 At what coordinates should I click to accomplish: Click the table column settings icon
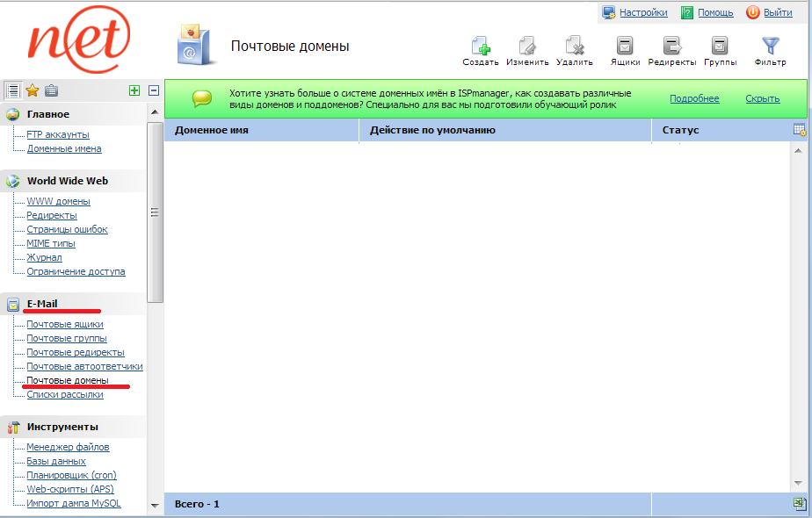point(800,130)
